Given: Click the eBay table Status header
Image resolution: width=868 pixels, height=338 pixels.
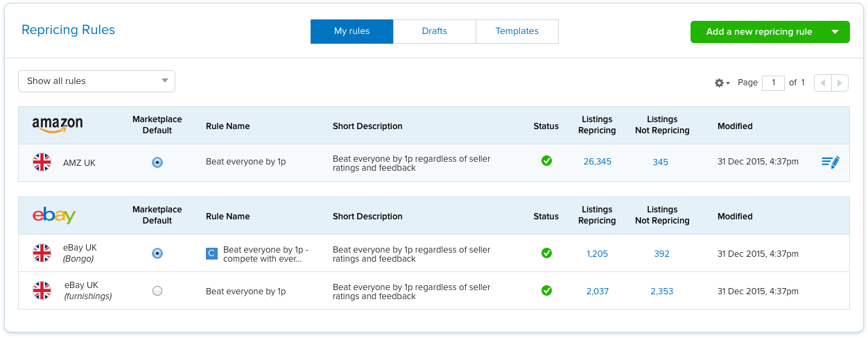Looking at the screenshot, I should pyautogui.click(x=546, y=217).
